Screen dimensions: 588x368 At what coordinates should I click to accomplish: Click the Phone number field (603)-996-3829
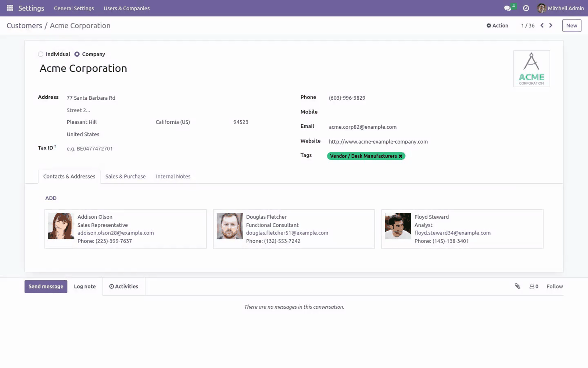(x=439, y=98)
